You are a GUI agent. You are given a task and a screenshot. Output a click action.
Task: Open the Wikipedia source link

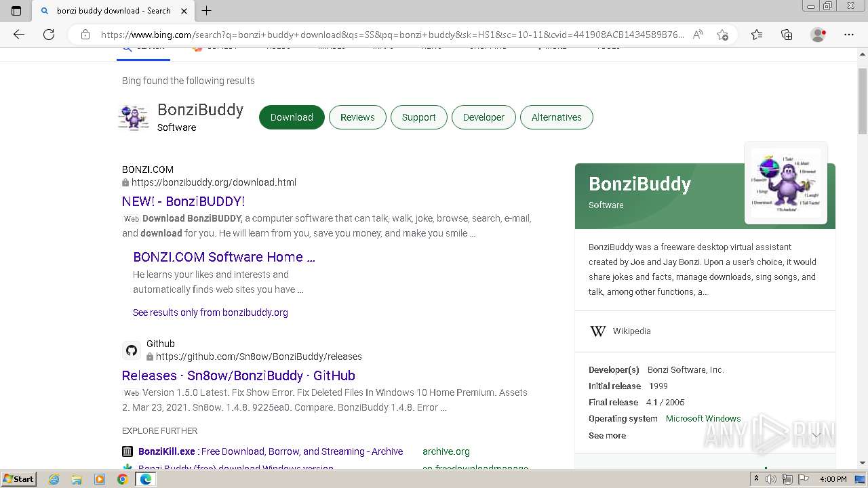coord(631,331)
